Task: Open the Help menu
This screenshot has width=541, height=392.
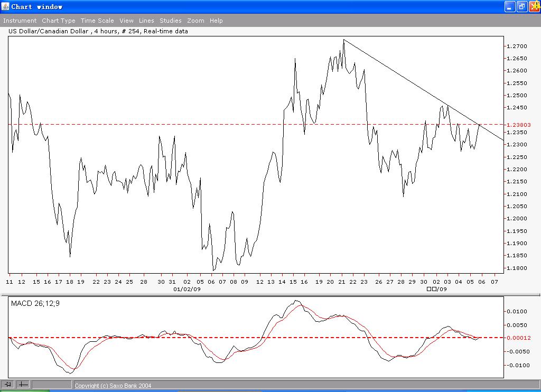Action: 216,21
